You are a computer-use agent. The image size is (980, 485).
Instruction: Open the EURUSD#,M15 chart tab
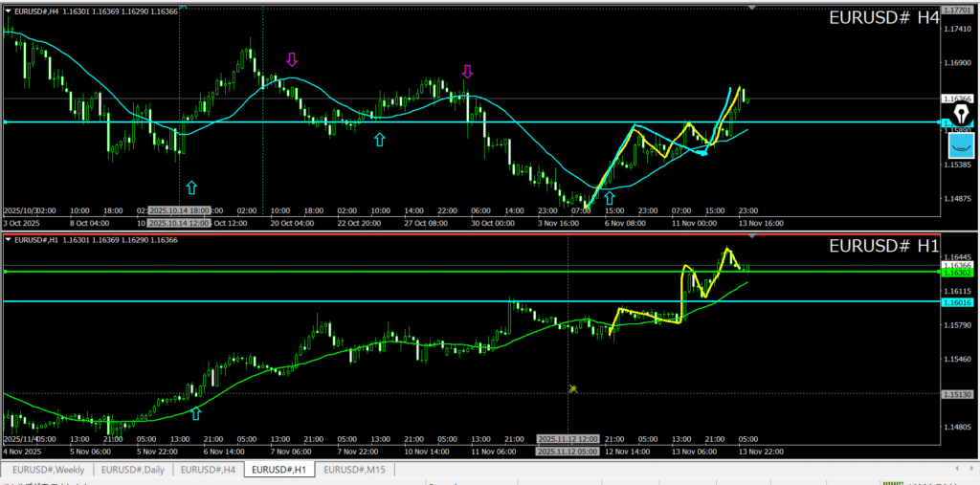click(x=354, y=469)
